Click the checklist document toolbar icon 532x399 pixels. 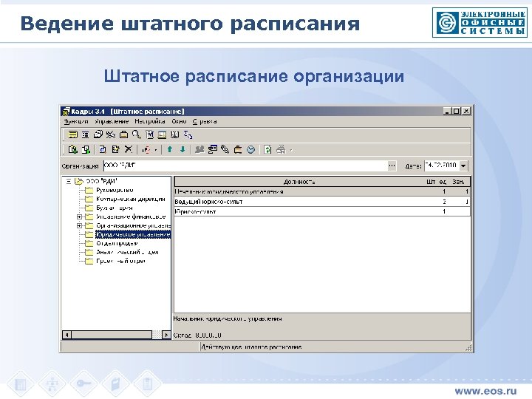149,134
